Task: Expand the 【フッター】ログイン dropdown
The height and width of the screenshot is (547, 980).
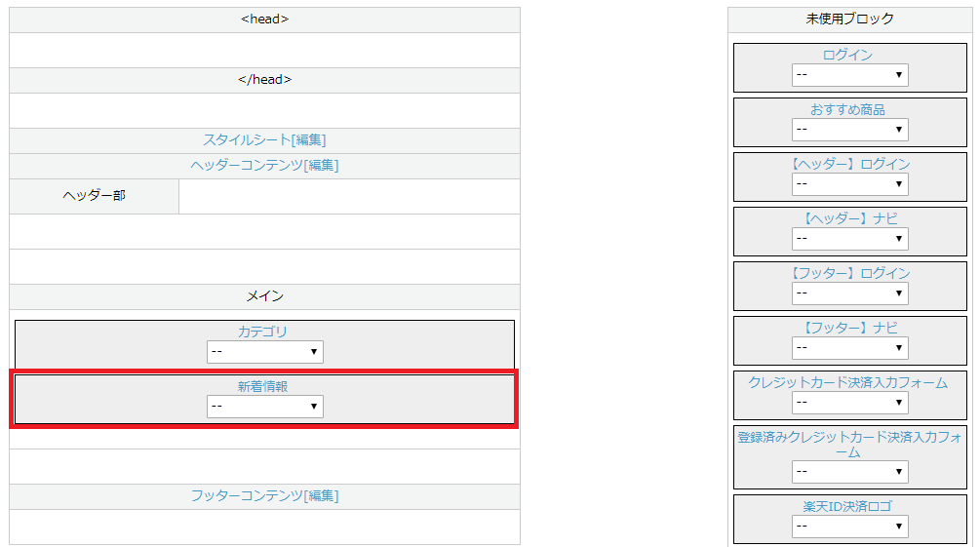Action: [x=849, y=293]
